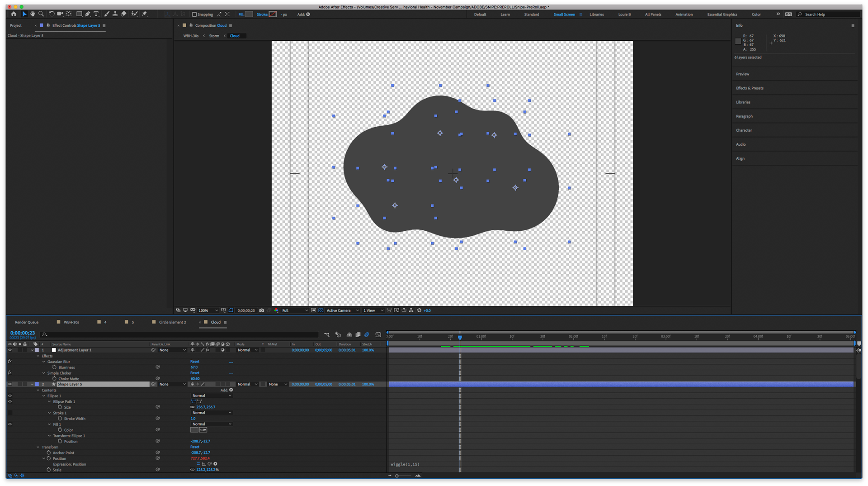Viewport: 868px width, 486px height.
Task: Hide Adjustment Layer 1 using eye icon
Action: tap(10, 350)
